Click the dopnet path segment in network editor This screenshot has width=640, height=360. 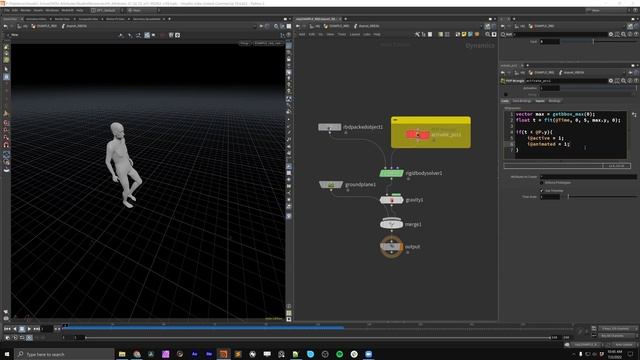pyautogui.click(x=366, y=26)
